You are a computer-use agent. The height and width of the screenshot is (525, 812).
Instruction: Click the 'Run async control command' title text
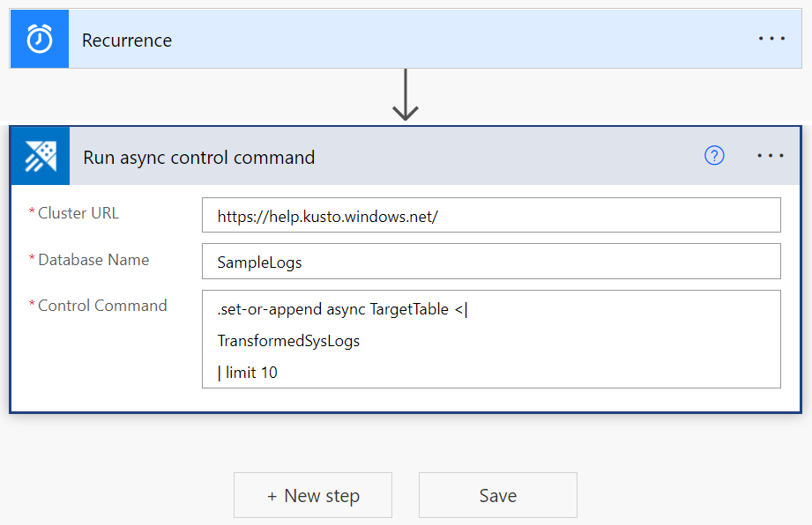198,157
